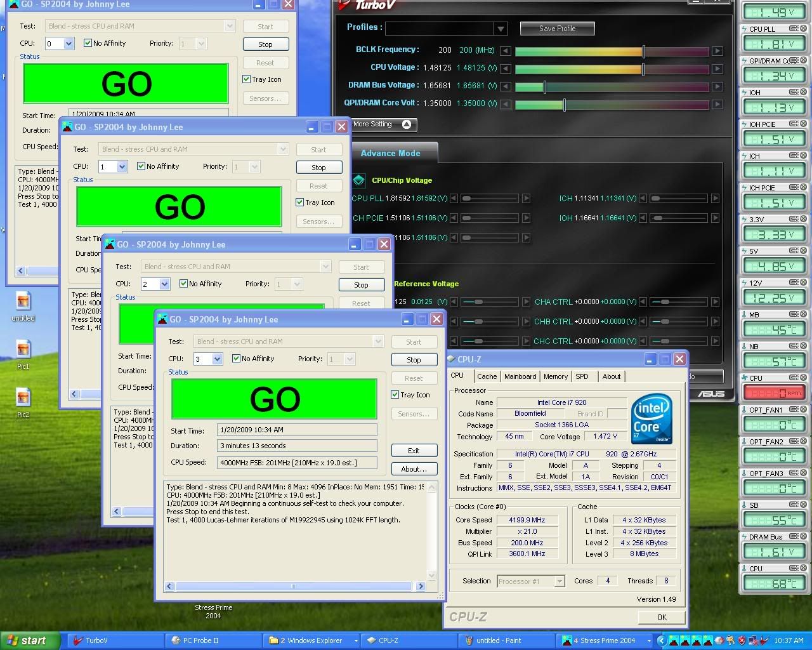The height and width of the screenshot is (650, 812).
Task: Open settings icon on the 3.3V sensor panel
Action: pos(793,219)
